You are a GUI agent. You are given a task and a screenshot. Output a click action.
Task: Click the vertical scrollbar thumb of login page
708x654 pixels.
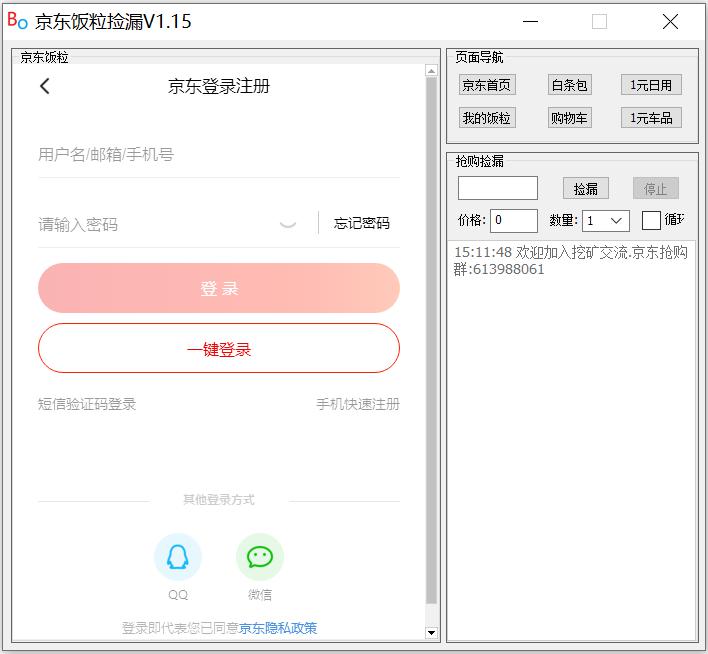431,340
